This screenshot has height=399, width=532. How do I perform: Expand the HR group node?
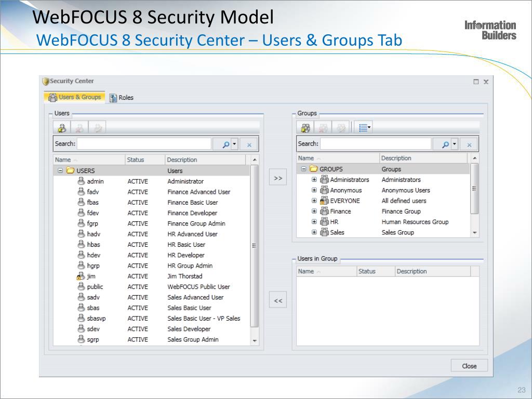point(314,221)
